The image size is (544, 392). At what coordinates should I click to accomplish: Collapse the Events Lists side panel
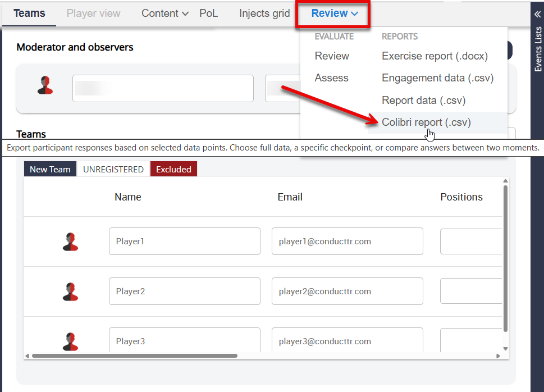tap(537, 15)
